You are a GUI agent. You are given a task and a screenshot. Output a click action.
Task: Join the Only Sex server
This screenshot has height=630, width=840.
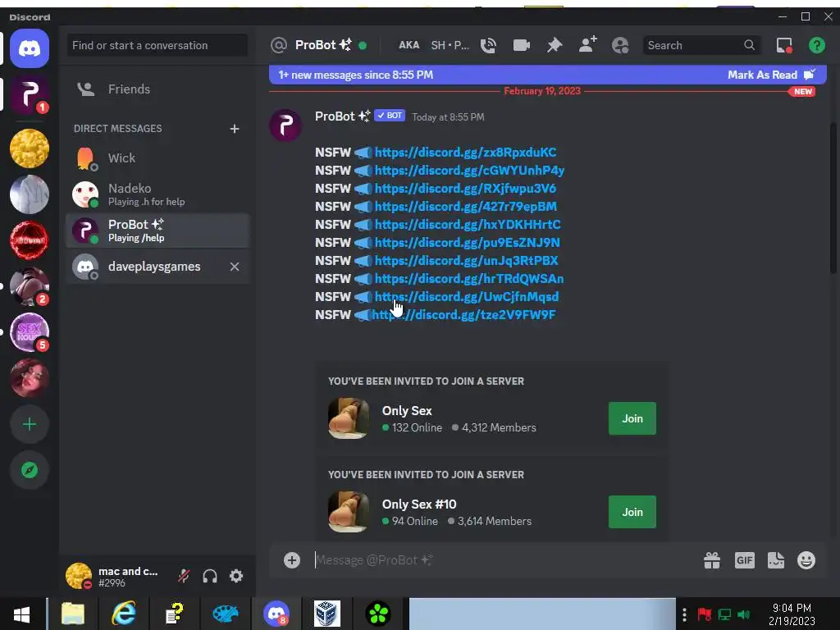tap(632, 418)
